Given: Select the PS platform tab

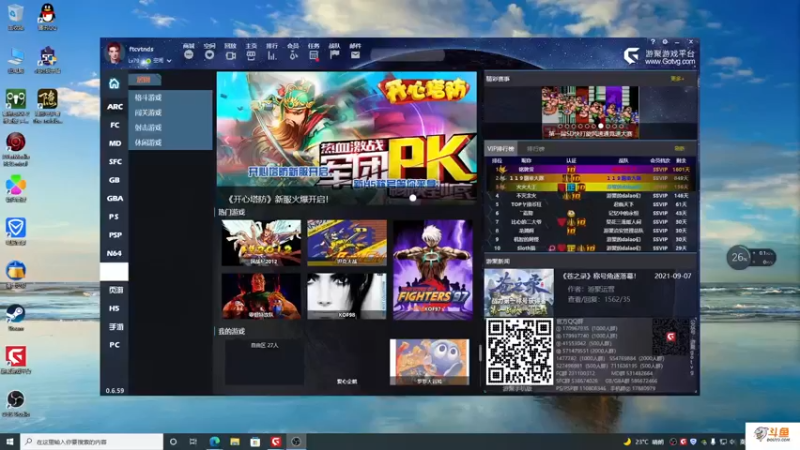Looking at the screenshot, I should coord(114,217).
